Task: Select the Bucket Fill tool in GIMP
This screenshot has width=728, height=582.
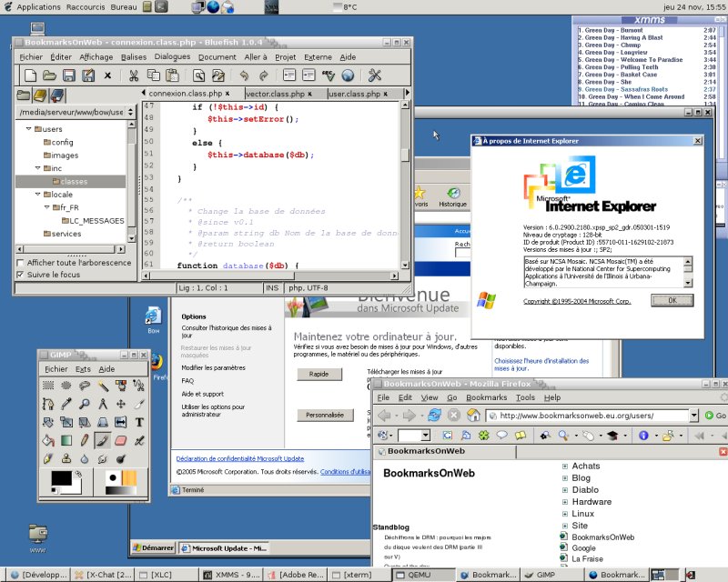Action: [x=47, y=440]
